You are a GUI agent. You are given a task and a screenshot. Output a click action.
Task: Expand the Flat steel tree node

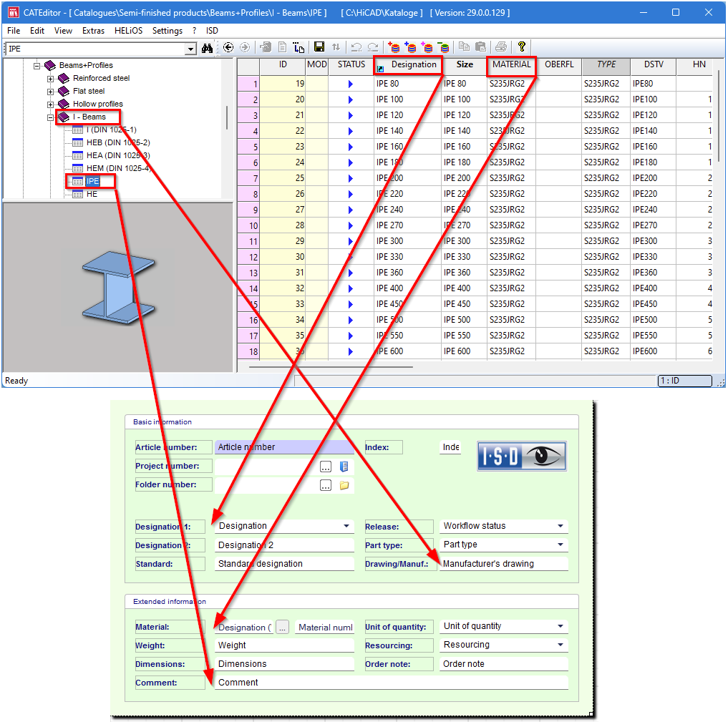(x=50, y=92)
